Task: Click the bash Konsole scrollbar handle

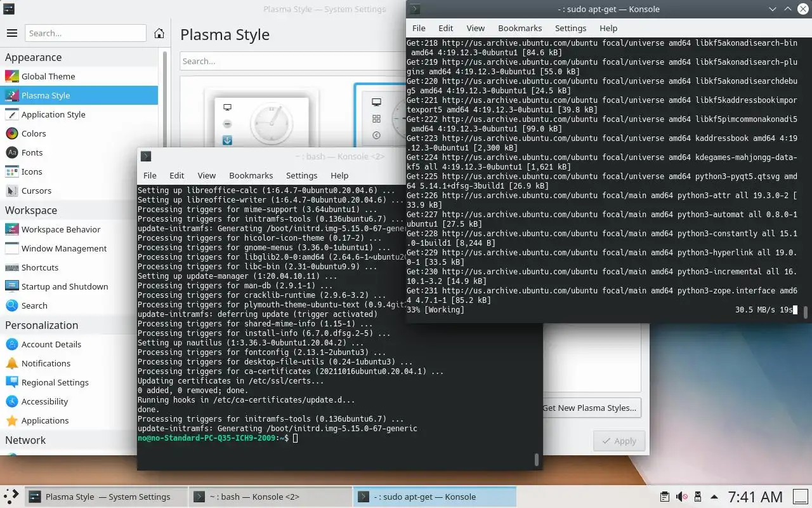Action: point(537,459)
